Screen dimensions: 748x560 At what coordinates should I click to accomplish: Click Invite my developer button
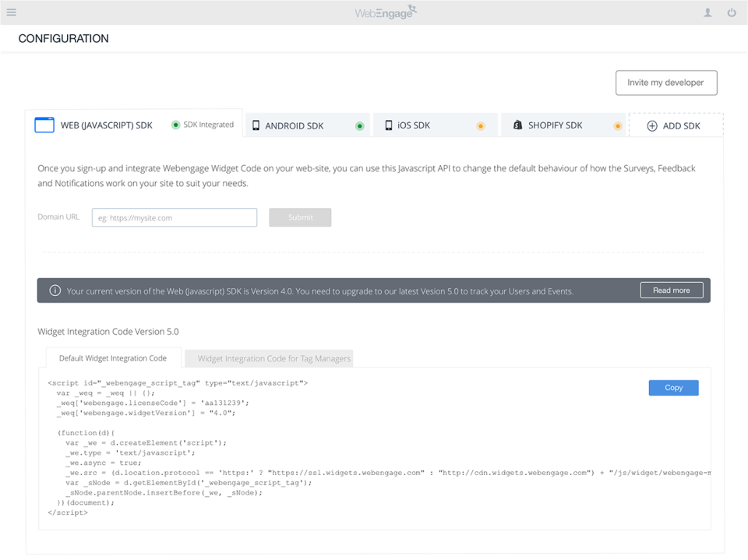click(666, 83)
